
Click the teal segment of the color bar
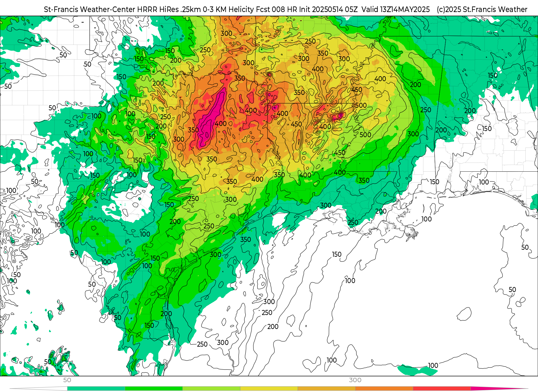[96, 389]
